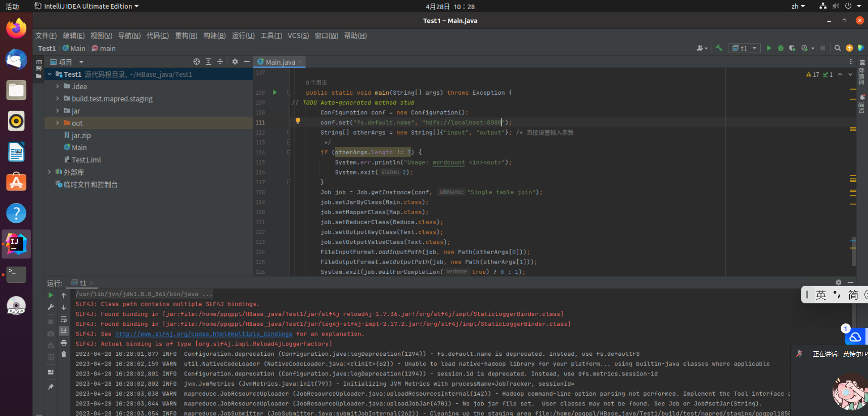Expand the out folder
Image resolution: width=868 pixels, height=416 pixels.
(58, 123)
